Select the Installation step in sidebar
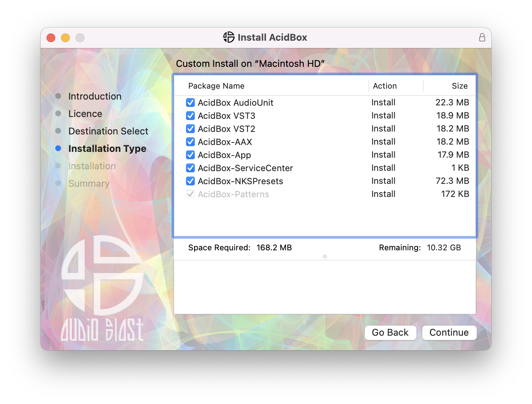 point(92,166)
